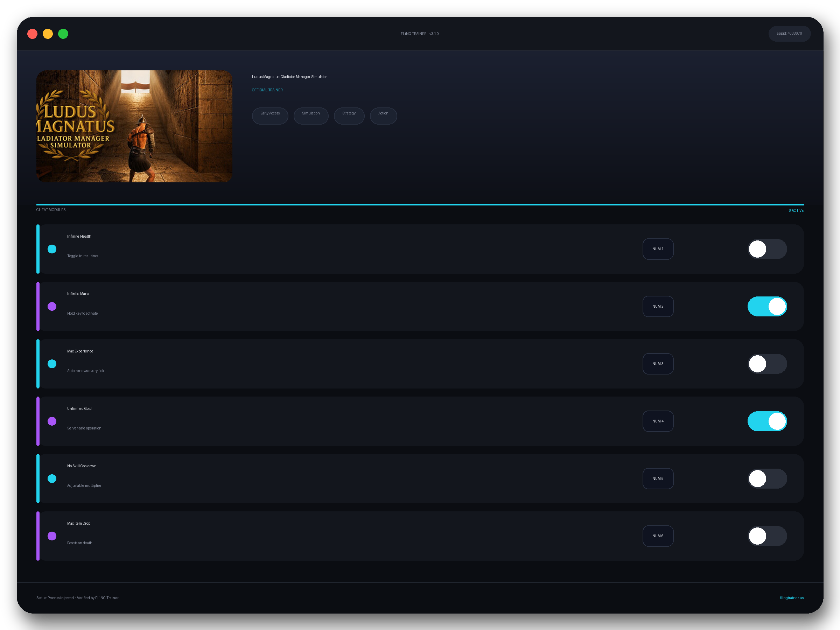Click the game title Ludus Magnatus text
This screenshot has width=840, height=630.
pyautogui.click(x=289, y=77)
